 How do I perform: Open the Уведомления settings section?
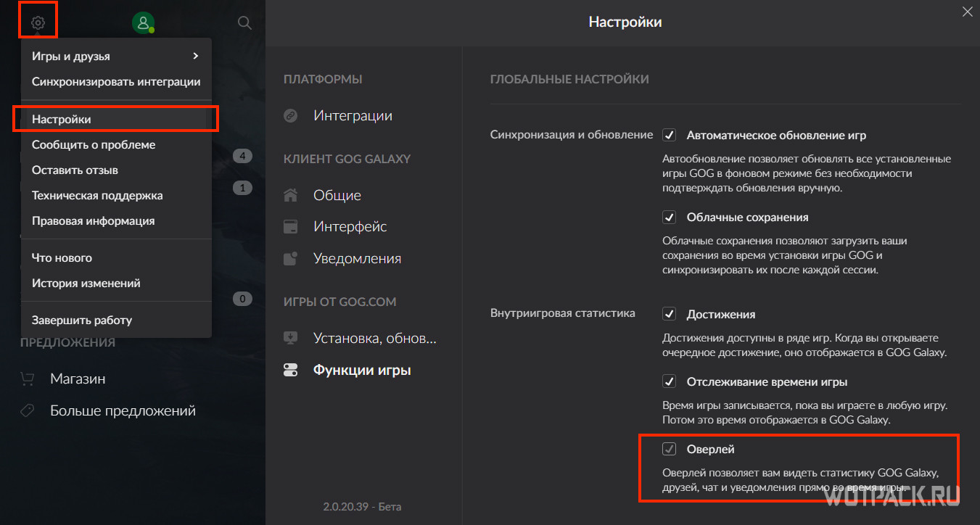(357, 258)
